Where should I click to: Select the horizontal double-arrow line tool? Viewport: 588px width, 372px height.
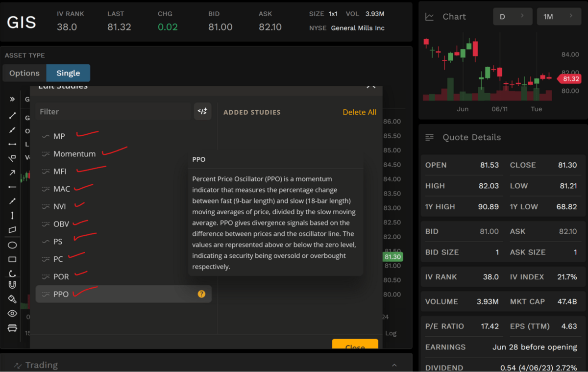(12, 144)
